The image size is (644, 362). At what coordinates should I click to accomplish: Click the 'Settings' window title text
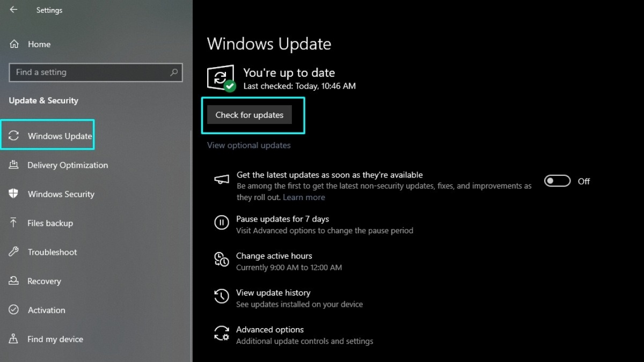(49, 10)
